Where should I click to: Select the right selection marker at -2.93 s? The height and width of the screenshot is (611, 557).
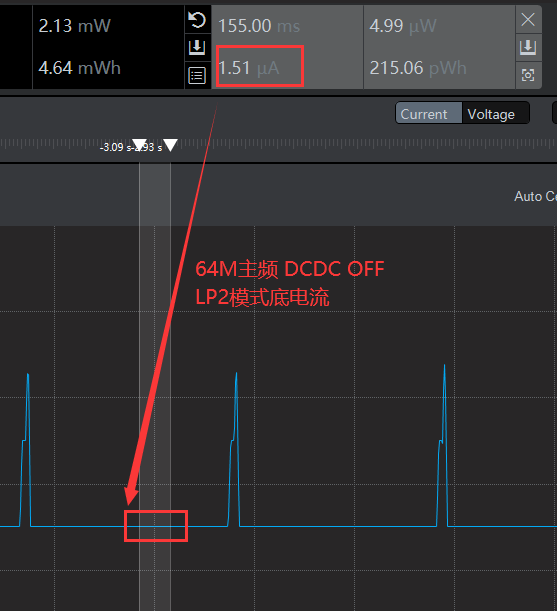(x=170, y=145)
